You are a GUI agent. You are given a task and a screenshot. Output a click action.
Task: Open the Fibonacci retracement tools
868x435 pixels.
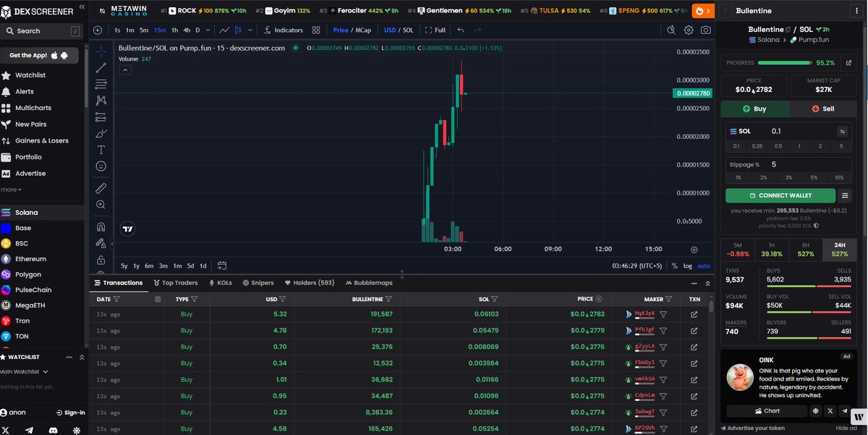101,84
